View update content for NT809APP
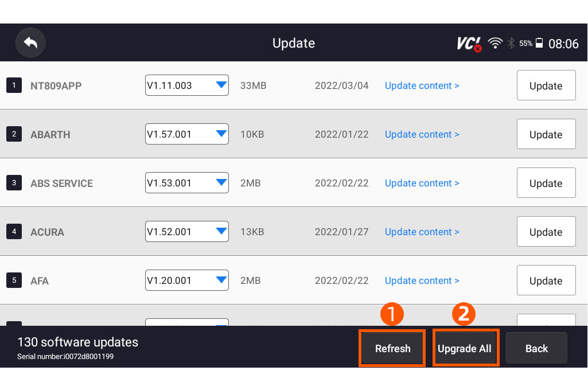588x390 pixels. click(422, 85)
